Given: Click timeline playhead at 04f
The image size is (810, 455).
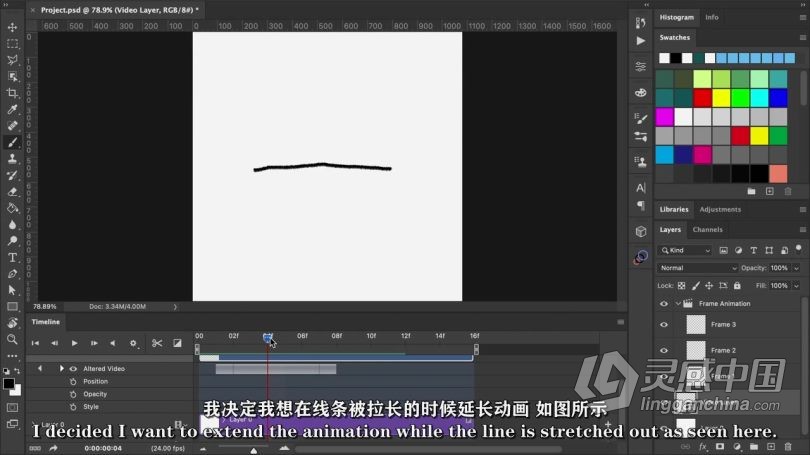Looking at the screenshot, I should (x=268, y=337).
